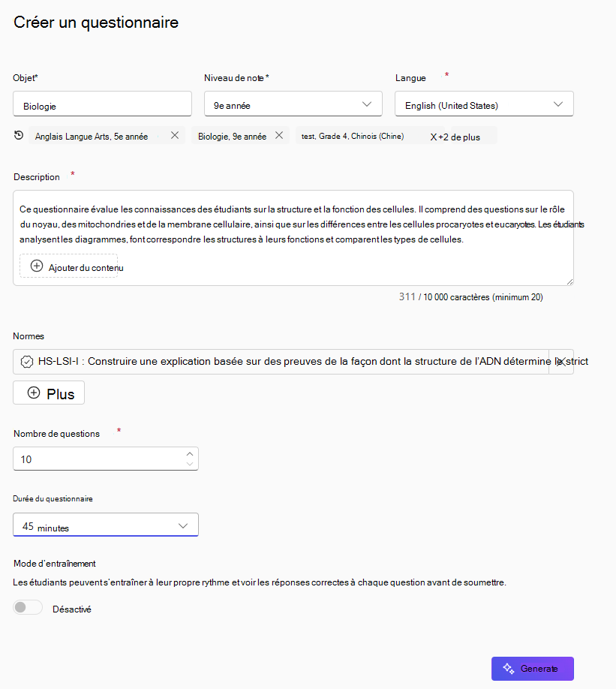Screen dimensions: 616x689
Task: Click the Objet field containing Biologie
Action: pyautogui.click(x=102, y=104)
